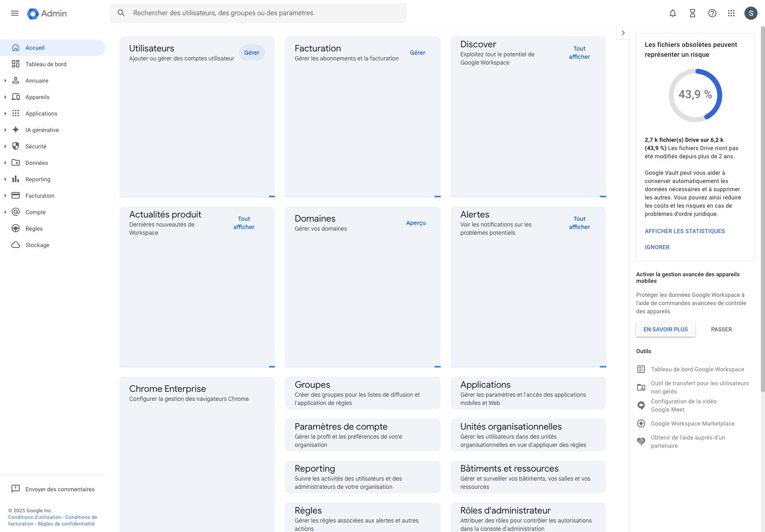Click the page vertical scrollbar
Image resolution: width=765 pixels, height=532 pixels.
coord(763,210)
